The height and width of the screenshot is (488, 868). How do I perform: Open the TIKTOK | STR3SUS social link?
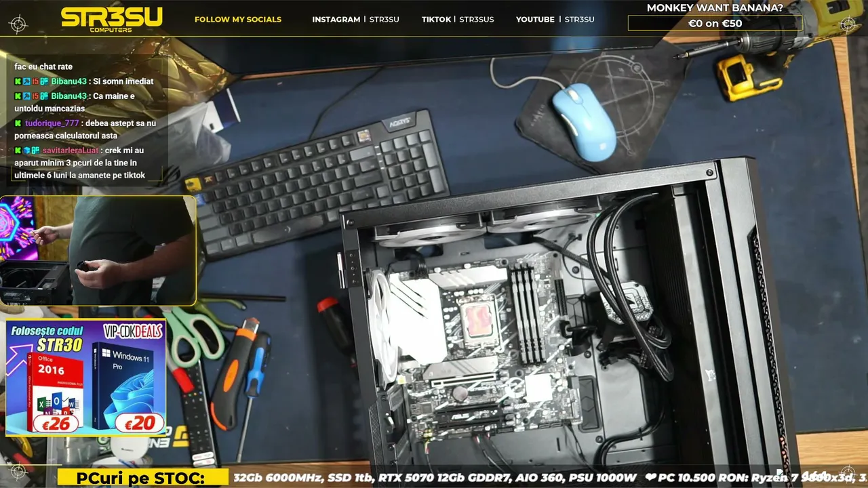pyautogui.click(x=458, y=20)
